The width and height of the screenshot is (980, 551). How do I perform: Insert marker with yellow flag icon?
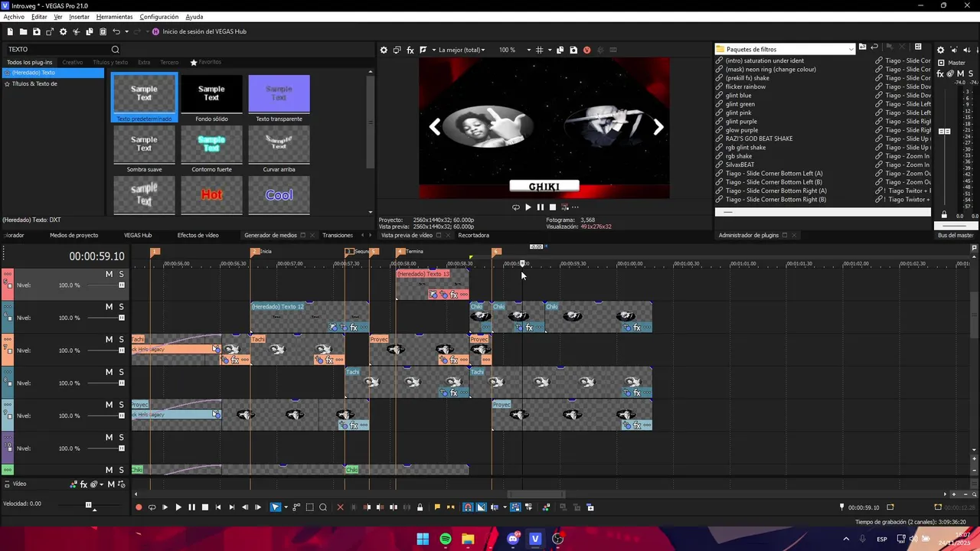437,507
